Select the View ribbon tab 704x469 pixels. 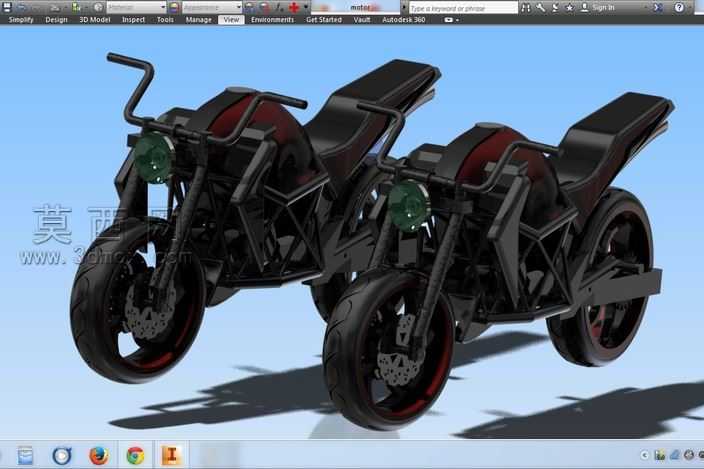(231, 20)
